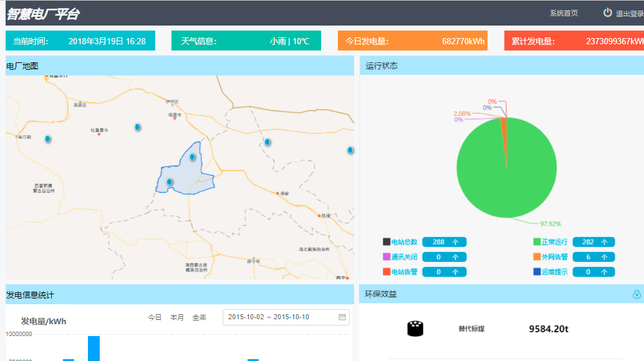
Task: Click the 6 count for 外网告警
Action: (588, 257)
